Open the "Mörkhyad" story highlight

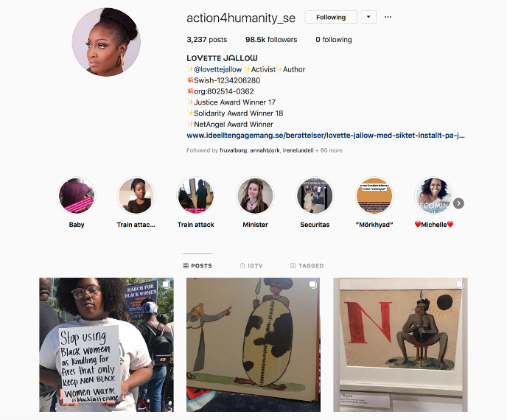pyautogui.click(x=374, y=195)
